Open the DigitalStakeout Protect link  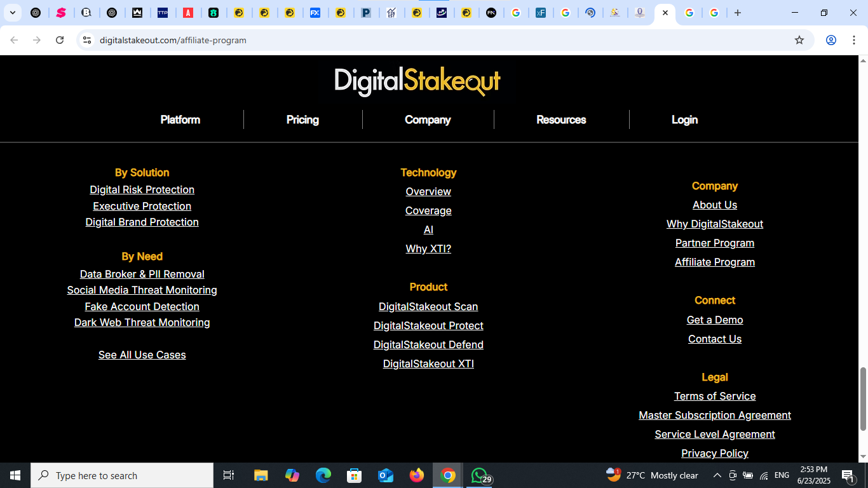(x=428, y=325)
